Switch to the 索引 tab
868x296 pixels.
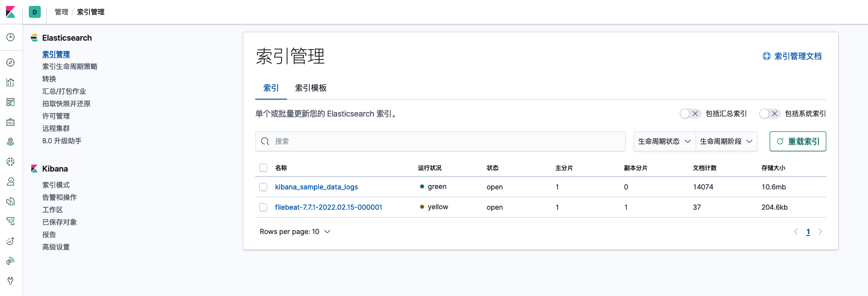(x=271, y=88)
